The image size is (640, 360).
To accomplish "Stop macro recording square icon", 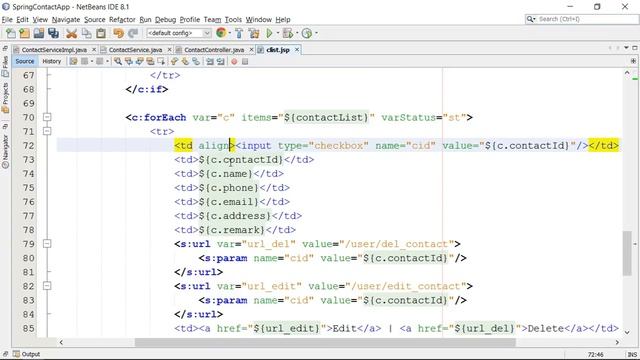I will point(245,62).
